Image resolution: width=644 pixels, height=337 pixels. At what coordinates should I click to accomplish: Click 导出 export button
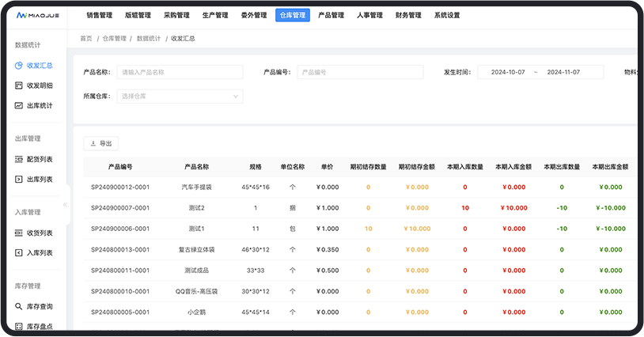point(101,144)
